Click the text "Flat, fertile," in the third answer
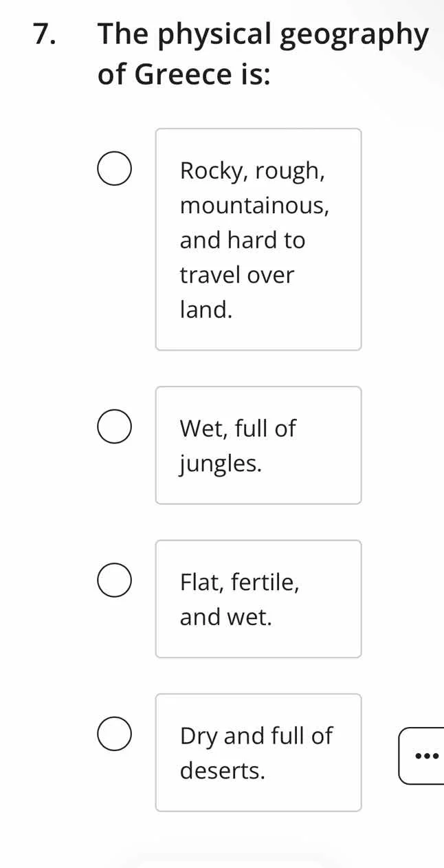Image resolution: width=444 pixels, height=868 pixels. coord(239,583)
